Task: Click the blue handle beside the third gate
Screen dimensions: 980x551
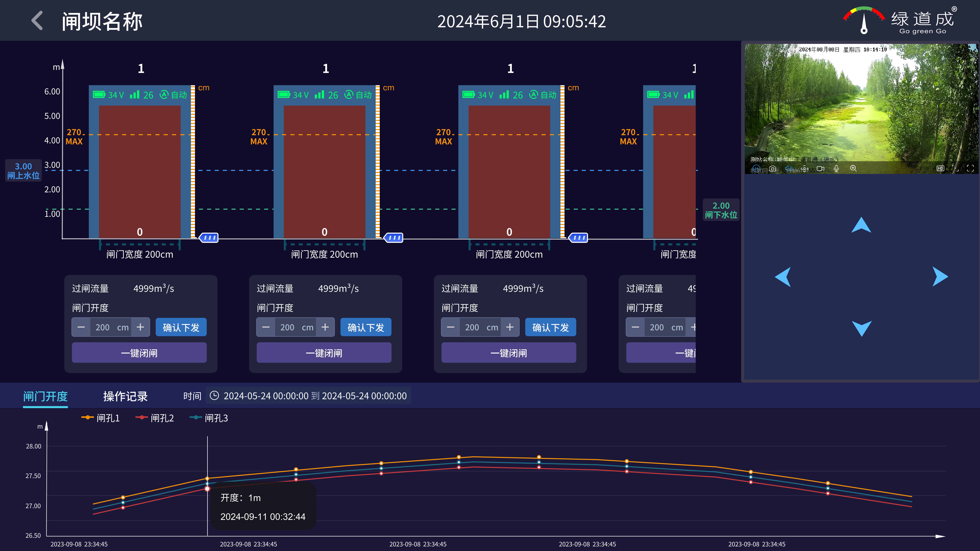Action: 578,238
